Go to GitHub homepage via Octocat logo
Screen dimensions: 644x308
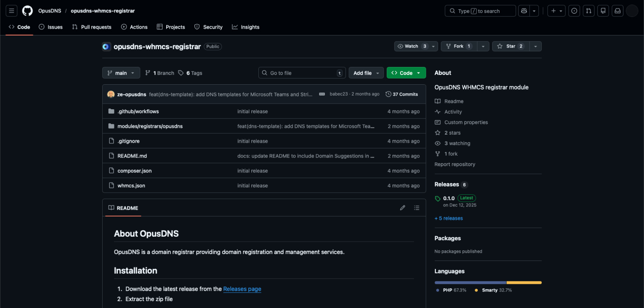click(27, 11)
